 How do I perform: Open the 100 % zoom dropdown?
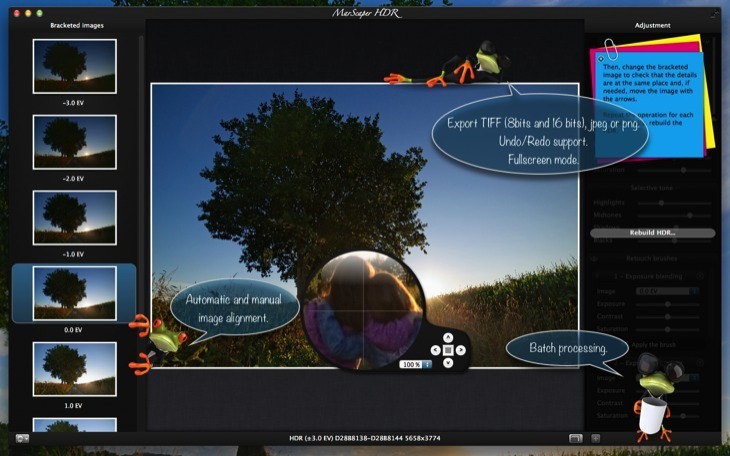[415, 364]
